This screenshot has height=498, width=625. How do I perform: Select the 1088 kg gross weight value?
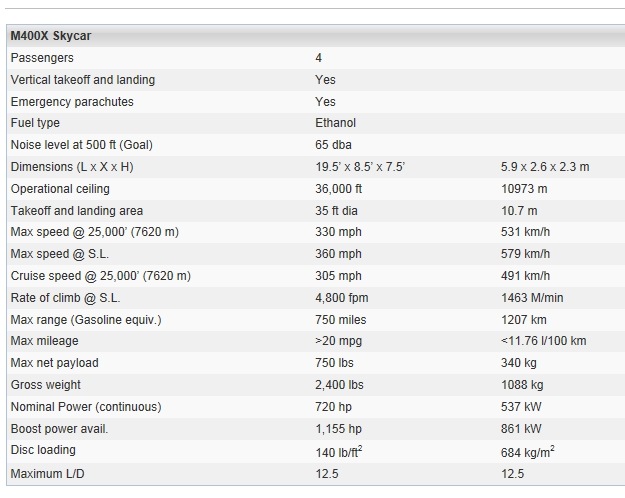522,385
